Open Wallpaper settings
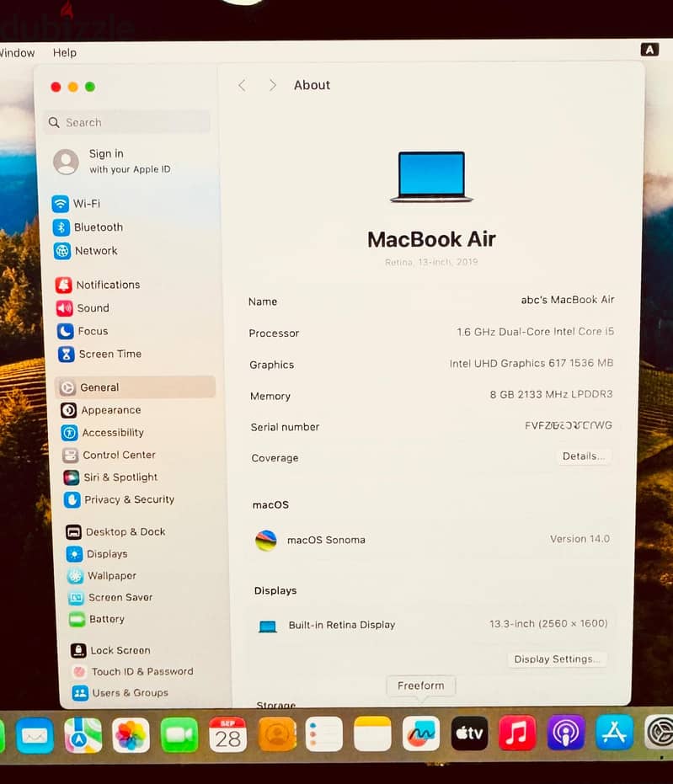673x784 pixels. point(103,576)
